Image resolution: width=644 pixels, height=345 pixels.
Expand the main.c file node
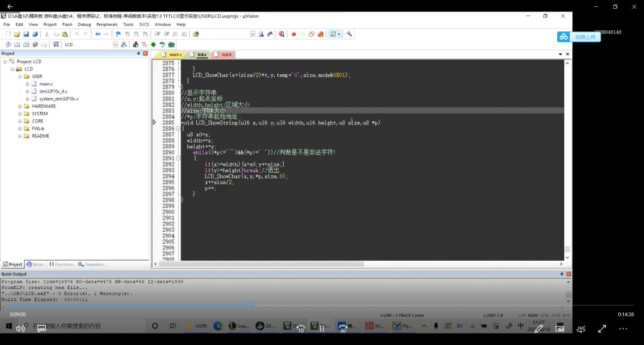pos(28,84)
